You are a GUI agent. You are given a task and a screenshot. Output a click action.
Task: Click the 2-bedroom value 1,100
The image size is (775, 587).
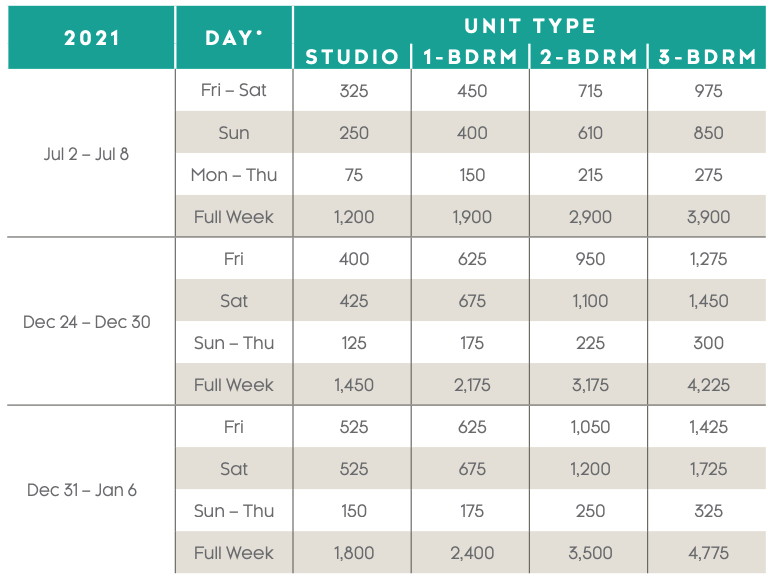(x=590, y=301)
